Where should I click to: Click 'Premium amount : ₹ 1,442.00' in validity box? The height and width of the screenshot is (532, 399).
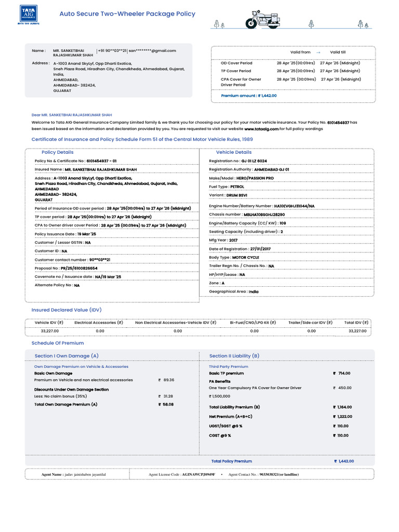(x=249, y=96)
